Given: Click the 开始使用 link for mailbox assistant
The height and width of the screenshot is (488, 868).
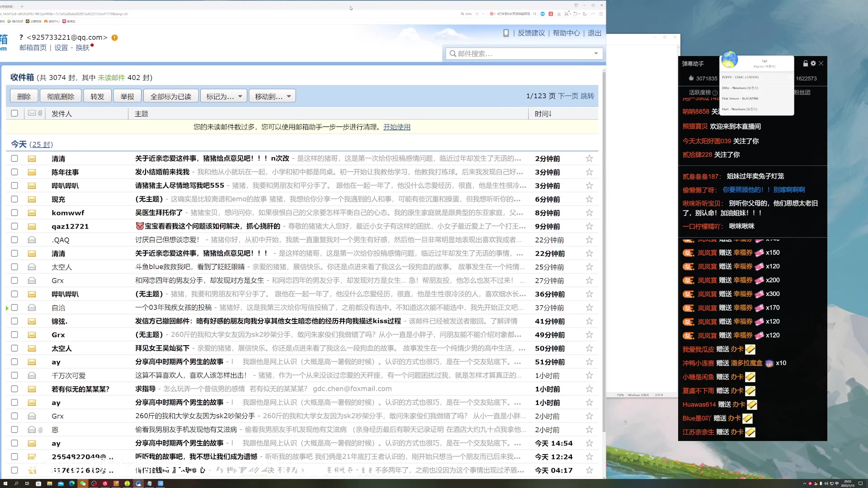Looking at the screenshot, I should pyautogui.click(x=397, y=127).
